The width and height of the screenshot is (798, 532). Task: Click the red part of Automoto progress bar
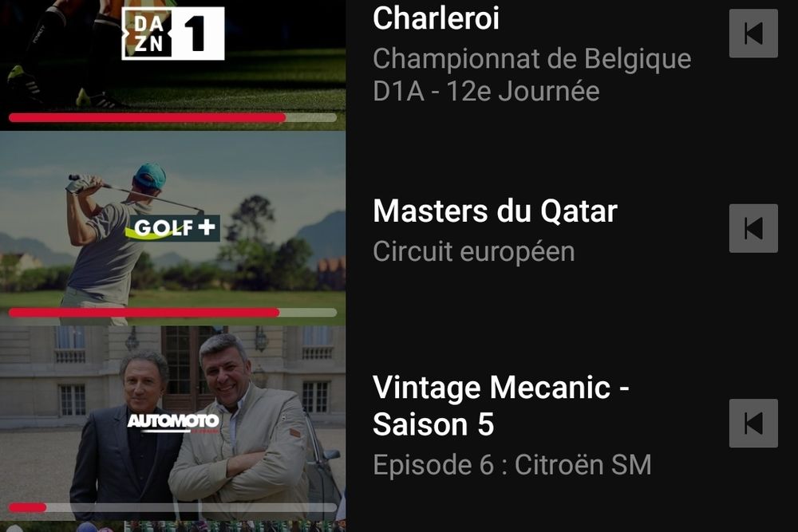(28, 507)
